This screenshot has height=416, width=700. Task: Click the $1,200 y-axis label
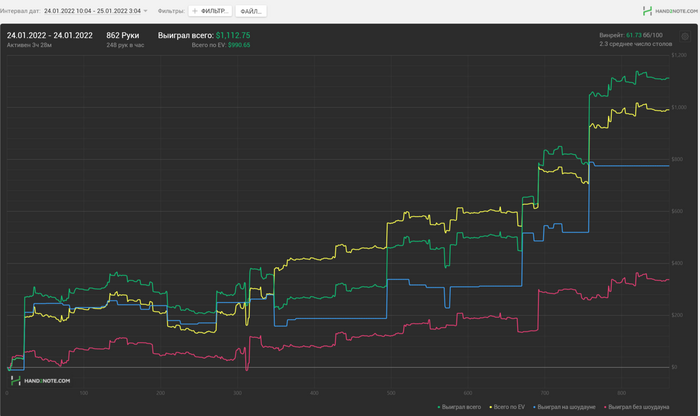pyautogui.click(x=679, y=55)
